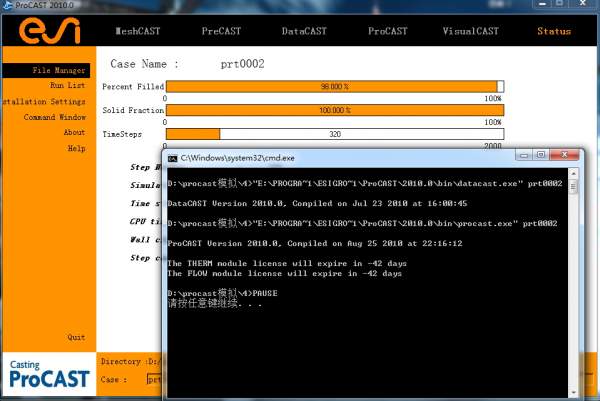Open Run List in sidebar
This screenshot has width=600, height=401.
click(67, 85)
